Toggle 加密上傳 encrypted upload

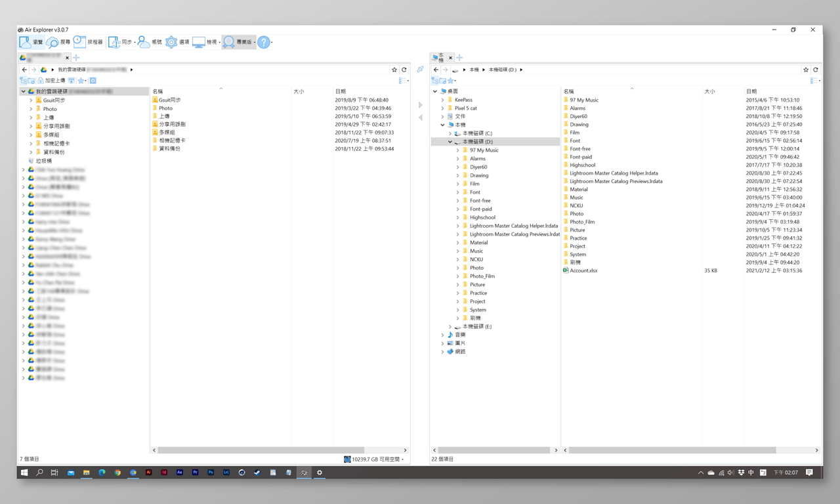pyautogui.click(x=50, y=81)
